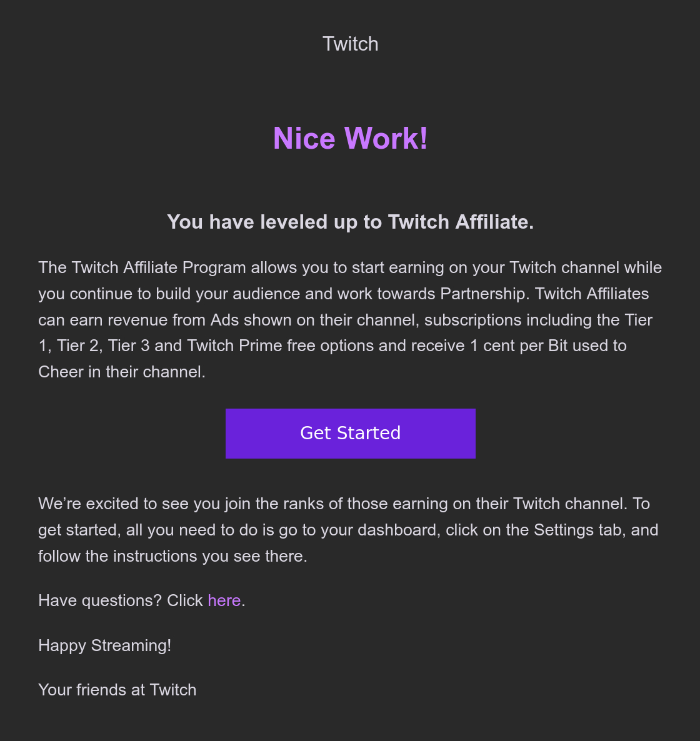Click 'Twitch Affiliate Program' at paragraph start
This screenshot has height=741, width=700.
tap(159, 267)
